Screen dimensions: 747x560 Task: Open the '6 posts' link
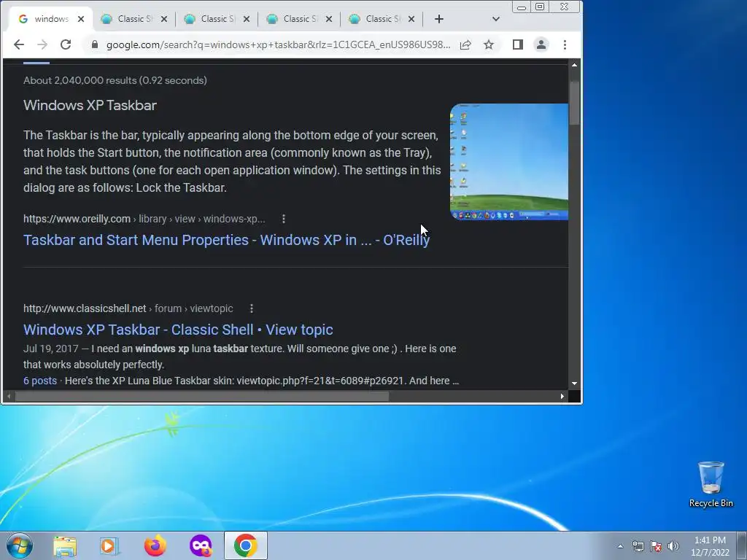pos(40,381)
